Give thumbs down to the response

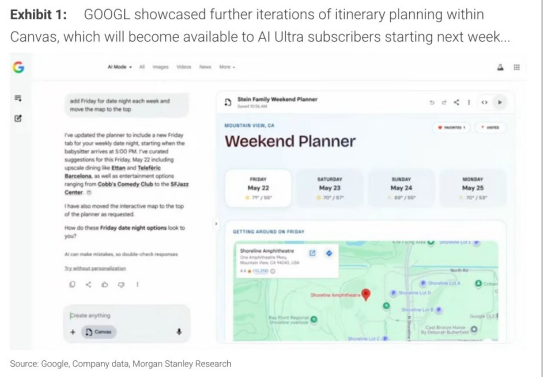[x=121, y=284]
